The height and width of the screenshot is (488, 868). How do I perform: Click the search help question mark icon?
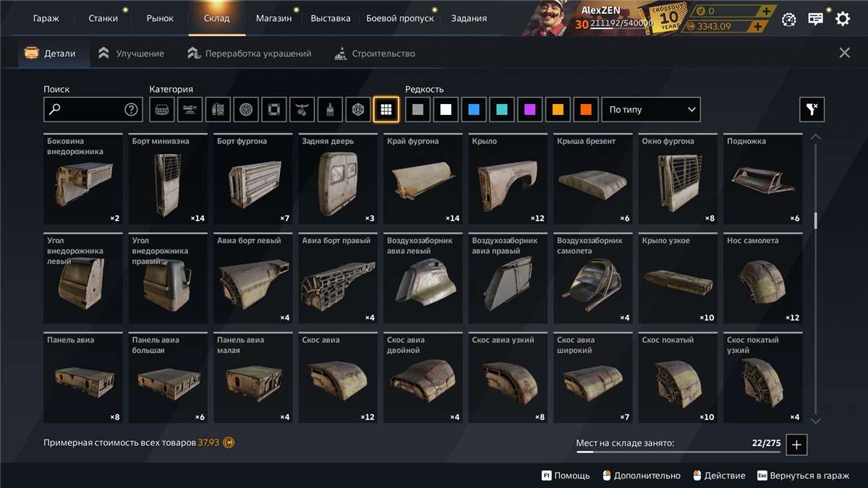(131, 110)
